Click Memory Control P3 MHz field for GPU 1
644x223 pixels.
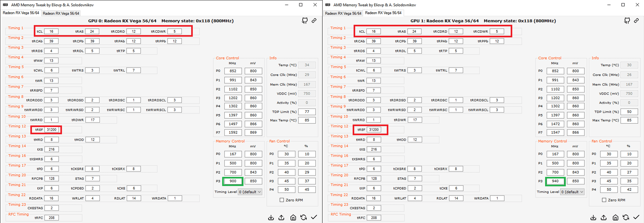(555, 181)
